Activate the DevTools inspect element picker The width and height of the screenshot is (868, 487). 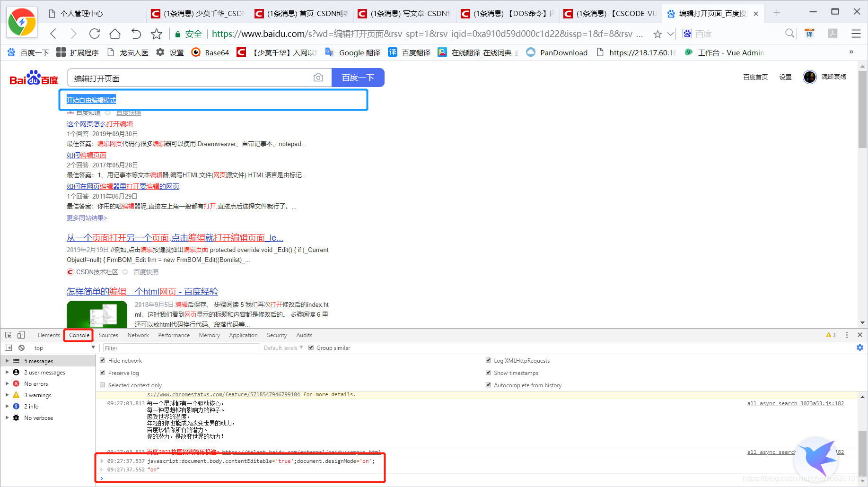click(9, 335)
